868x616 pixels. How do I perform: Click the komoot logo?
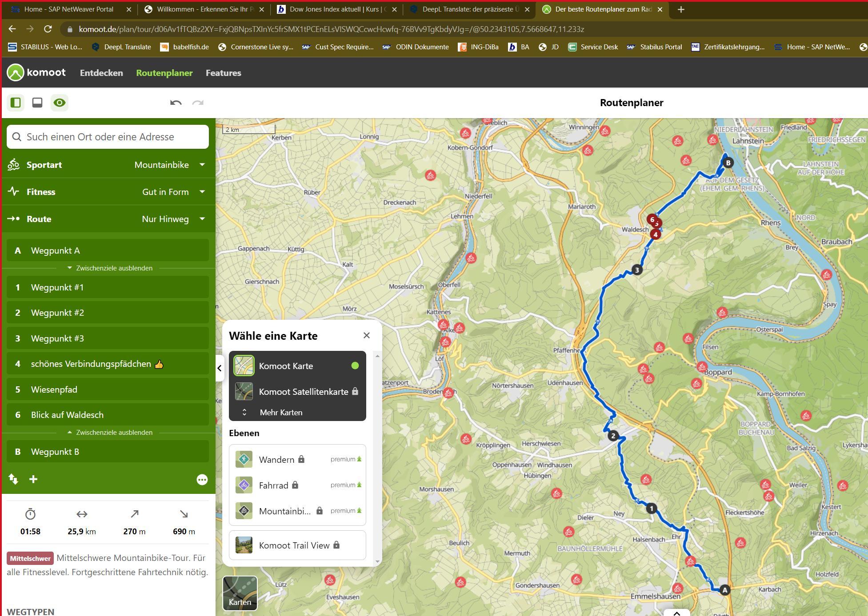coord(36,72)
